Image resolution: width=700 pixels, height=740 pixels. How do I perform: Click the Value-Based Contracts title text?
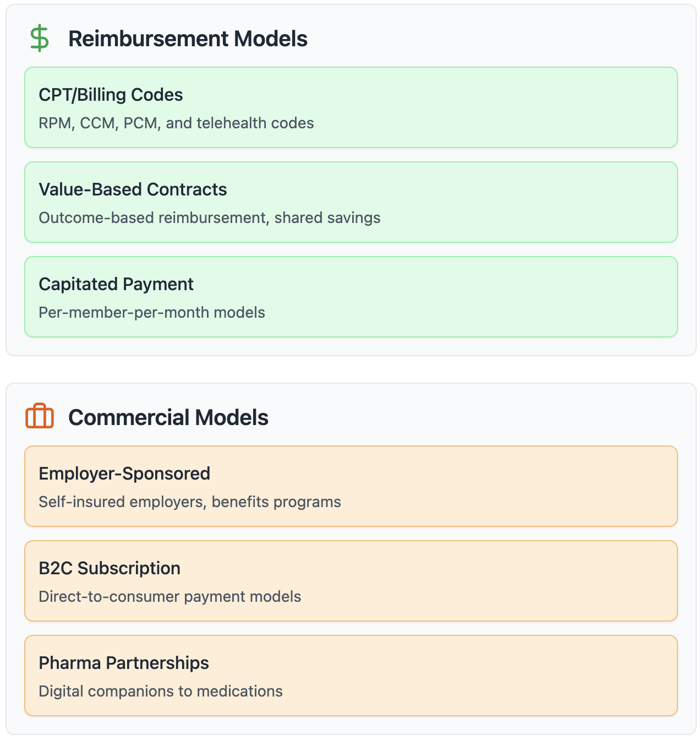pos(133,189)
